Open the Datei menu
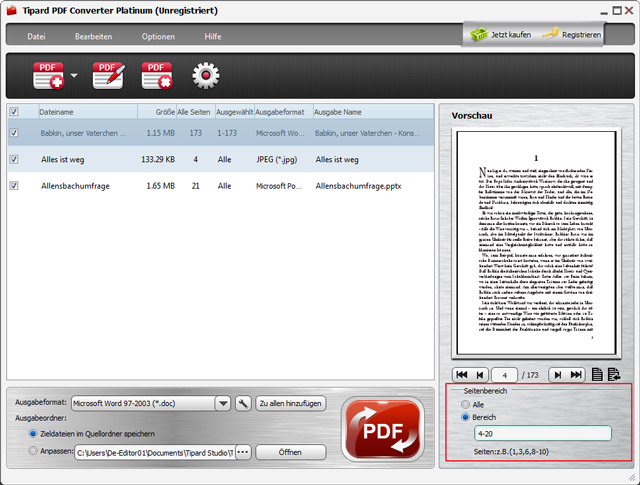The image size is (640, 485). pos(36,36)
